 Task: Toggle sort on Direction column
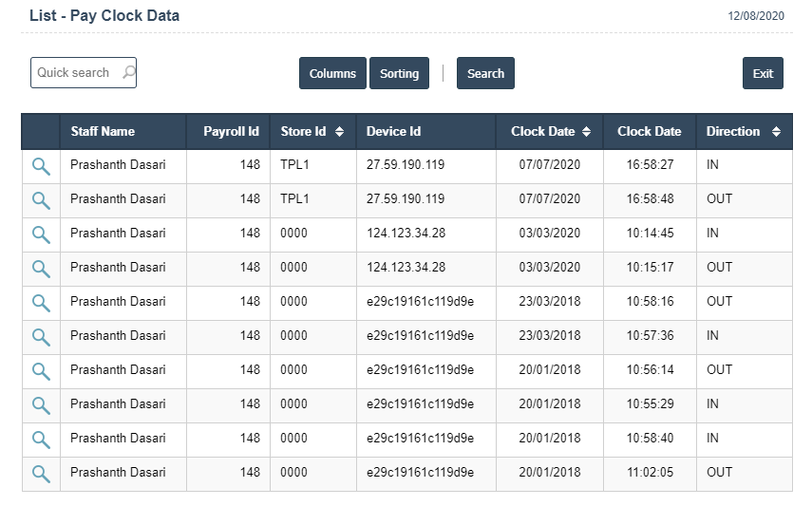[x=776, y=132]
